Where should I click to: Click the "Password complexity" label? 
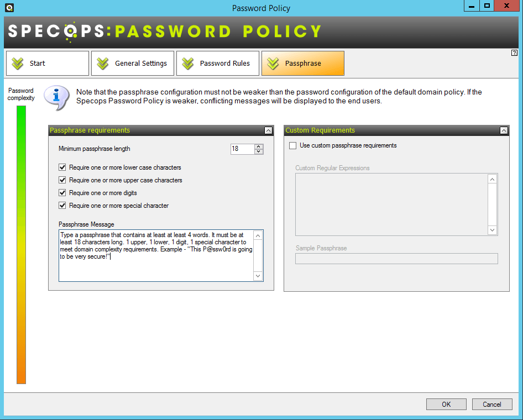pyautogui.click(x=21, y=95)
